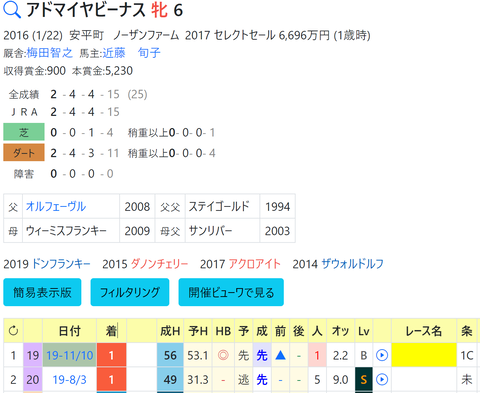The width and height of the screenshot is (480, 393).
Task: Sort by 予H column header
Action: tap(198, 331)
